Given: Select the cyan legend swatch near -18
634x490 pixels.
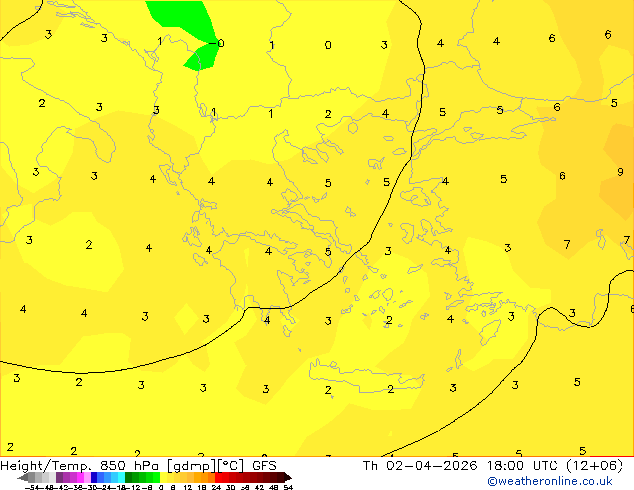Looking at the screenshot, I should point(121,477).
